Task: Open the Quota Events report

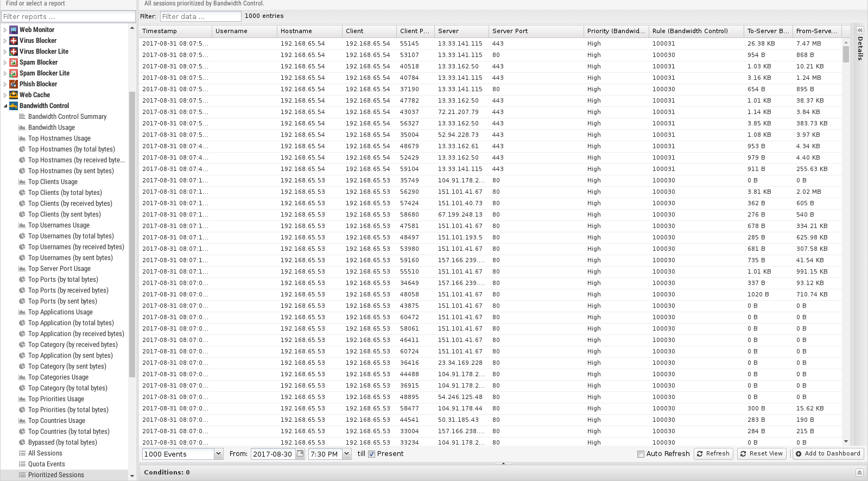Action: pyautogui.click(x=47, y=464)
